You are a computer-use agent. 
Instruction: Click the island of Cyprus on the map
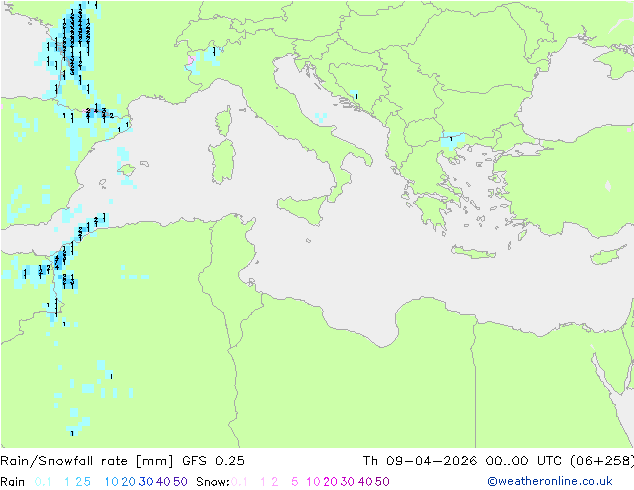pos(604,255)
